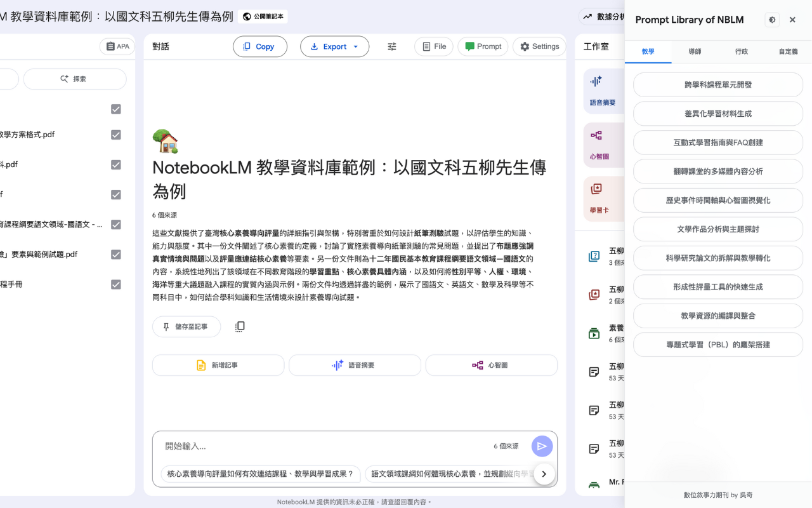Viewport: 812px width, 508px height.
Task: Uncheck the 教學方案格式.pdf source
Action: point(115,135)
